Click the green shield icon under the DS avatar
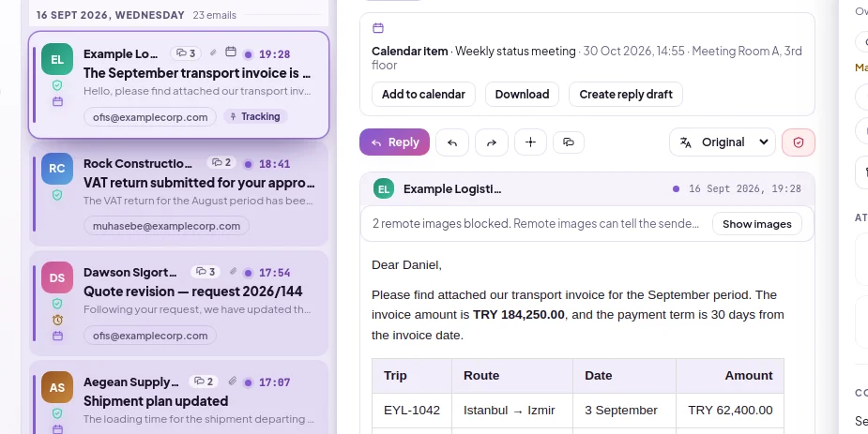The width and height of the screenshot is (868, 434). [x=57, y=304]
